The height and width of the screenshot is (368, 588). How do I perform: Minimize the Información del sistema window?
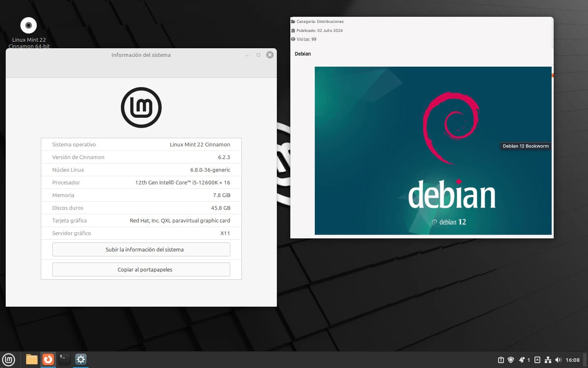pyautogui.click(x=247, y=55)
